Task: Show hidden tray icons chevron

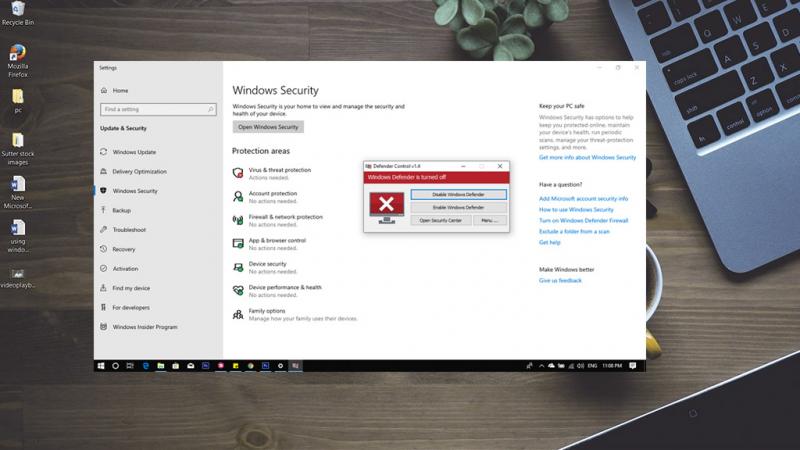Action: coord(541,366)
